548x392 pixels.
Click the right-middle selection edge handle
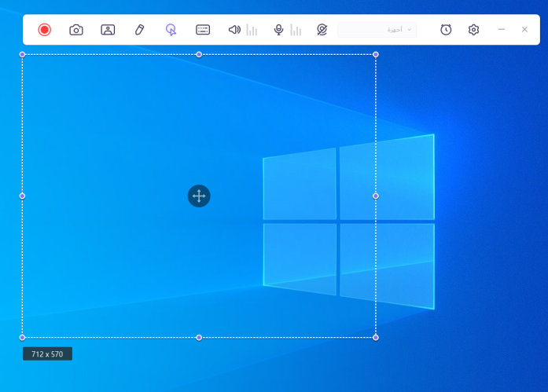[x=376, y=196]
